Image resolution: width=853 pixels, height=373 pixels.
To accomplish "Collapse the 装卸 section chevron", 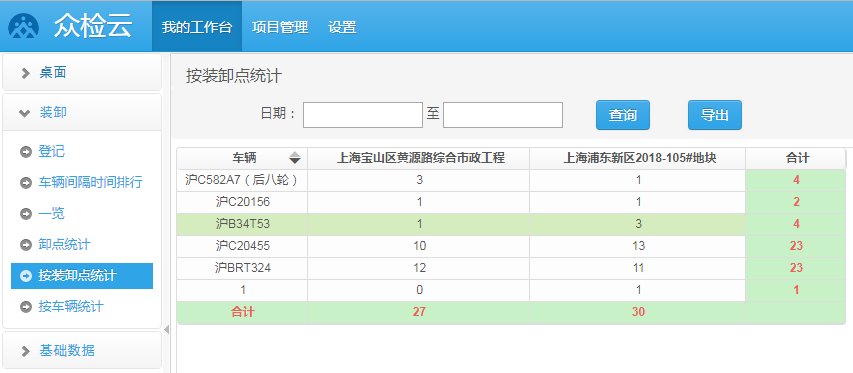I will (x=24, y=113).
